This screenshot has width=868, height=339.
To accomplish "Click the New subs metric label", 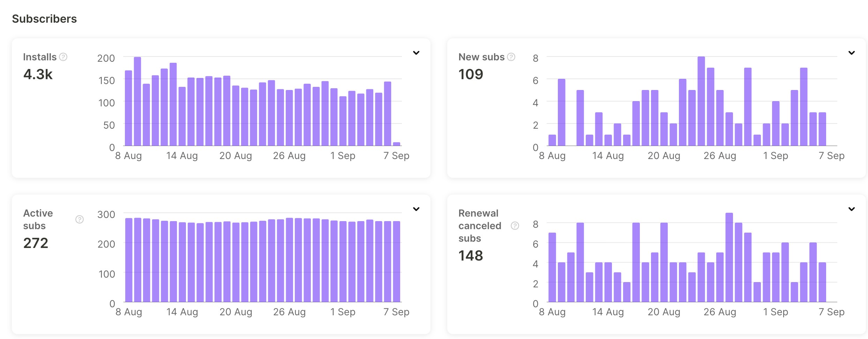I will [x=481, y=57].
